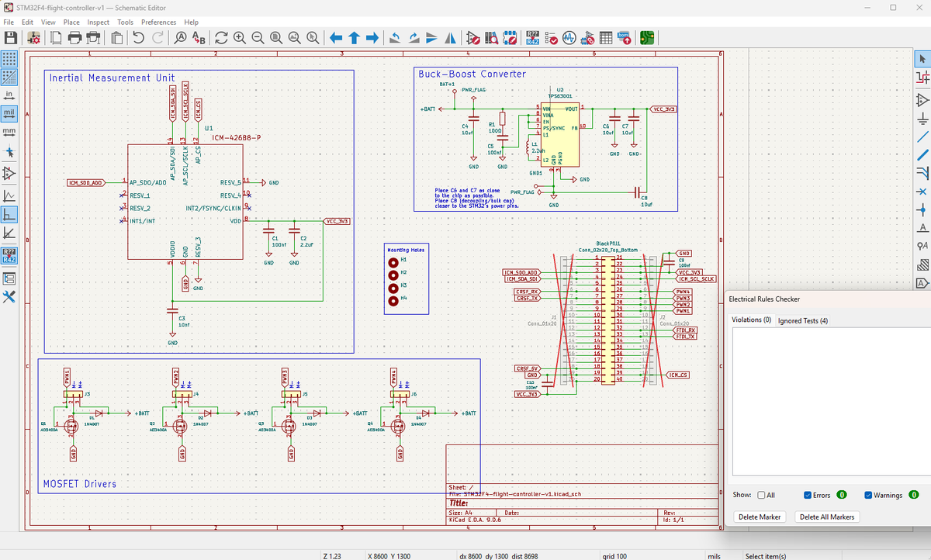Mirror selection horizontally
The image size is (931, 560).
451,37
